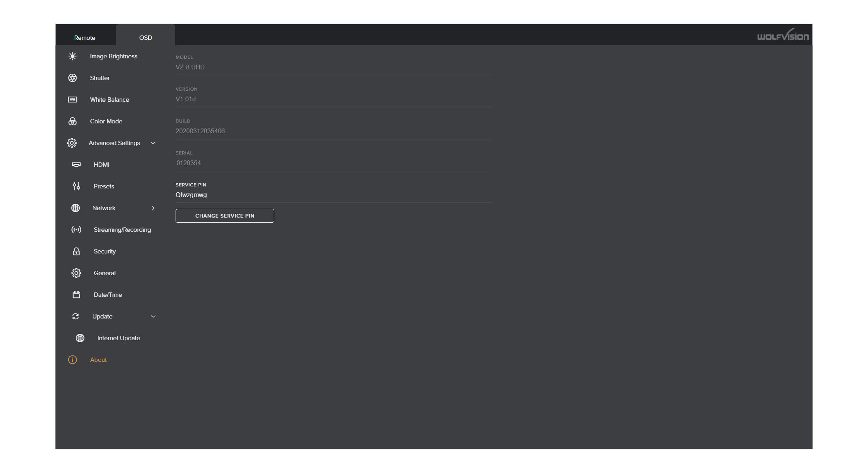Click the Advanced Settings gear icon

pyautogui.click(x=72, y=143)
